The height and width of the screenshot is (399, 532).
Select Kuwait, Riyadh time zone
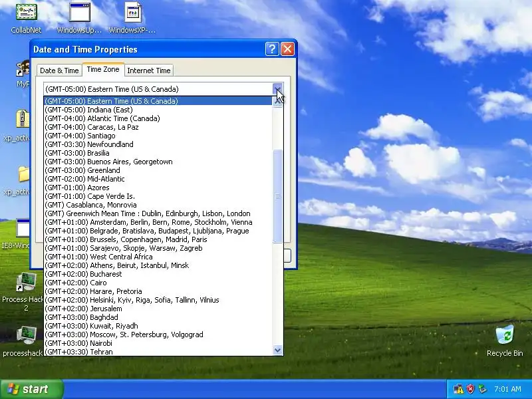click(x=158, y=326)
